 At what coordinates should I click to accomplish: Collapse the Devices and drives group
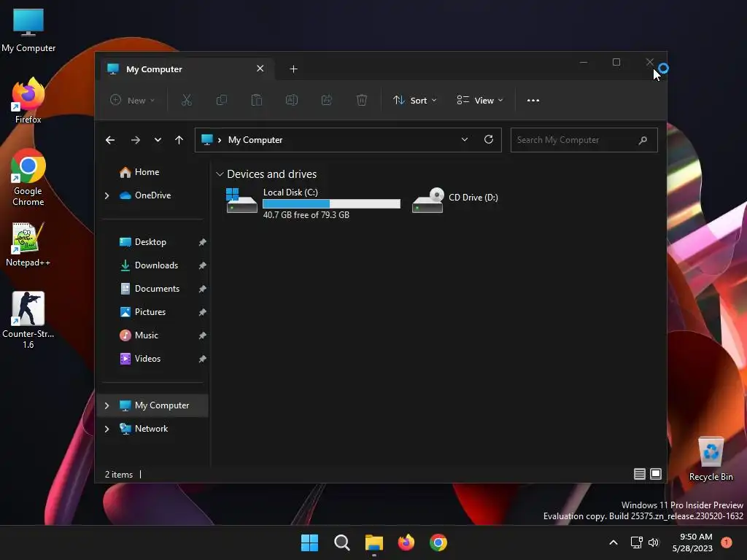[220, 174]
